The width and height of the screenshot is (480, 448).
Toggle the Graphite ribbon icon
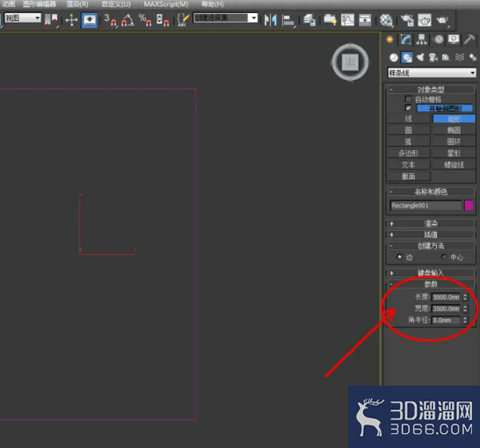coord(330,20)
